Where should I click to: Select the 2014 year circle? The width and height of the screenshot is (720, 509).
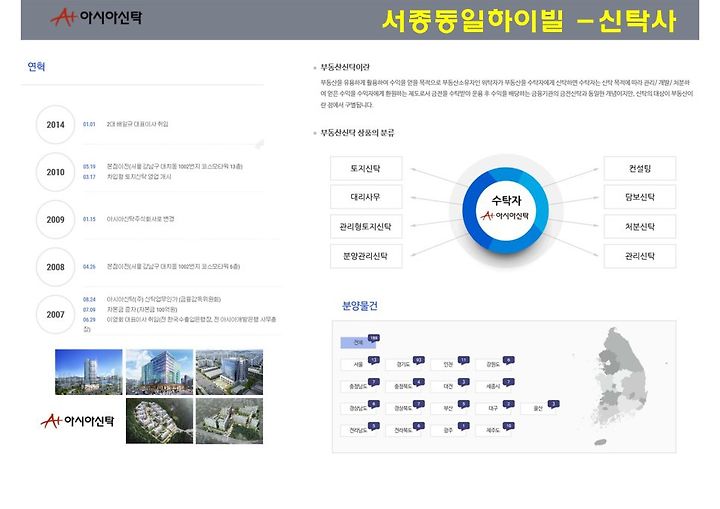tap(56, 124)
